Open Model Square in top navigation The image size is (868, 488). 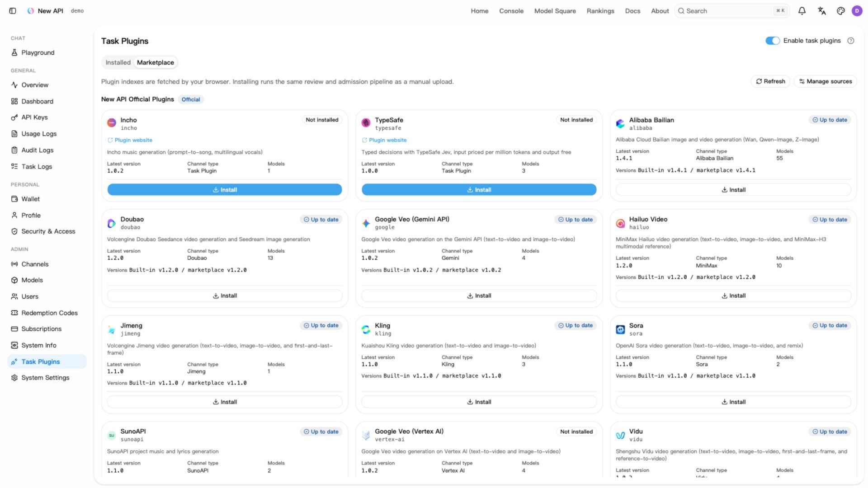point(555,11)
